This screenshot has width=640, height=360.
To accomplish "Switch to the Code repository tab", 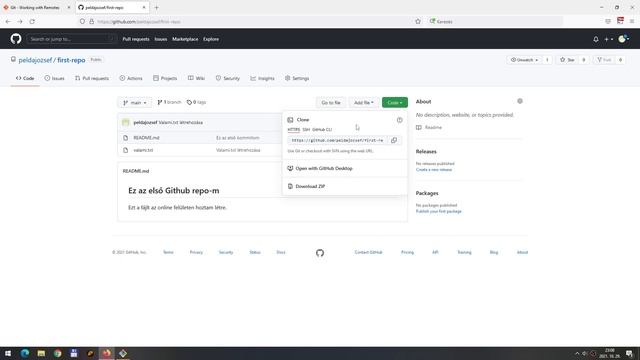I will click(x=25, y=78).
